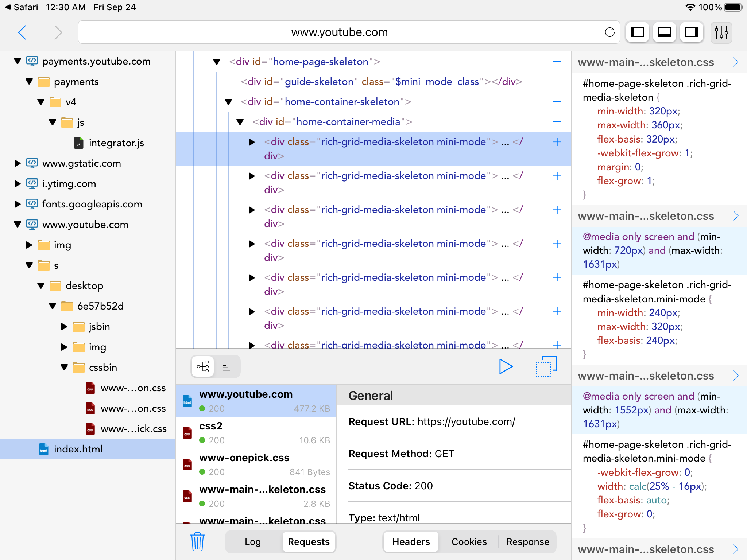
Task: Select the www.youtube.com 477.2 KB request
Action: (256, 401)
